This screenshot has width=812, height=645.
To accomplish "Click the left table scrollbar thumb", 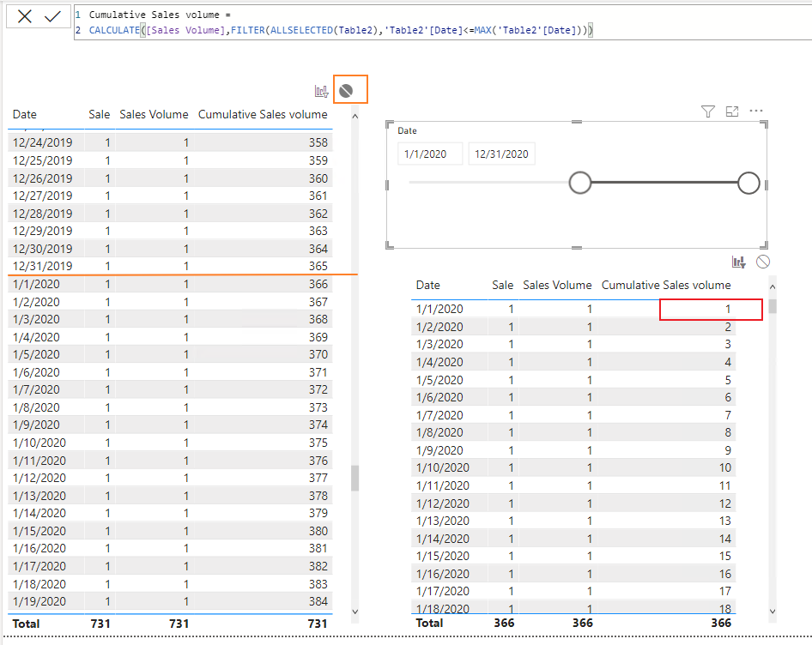I will [x=354, y=478].
